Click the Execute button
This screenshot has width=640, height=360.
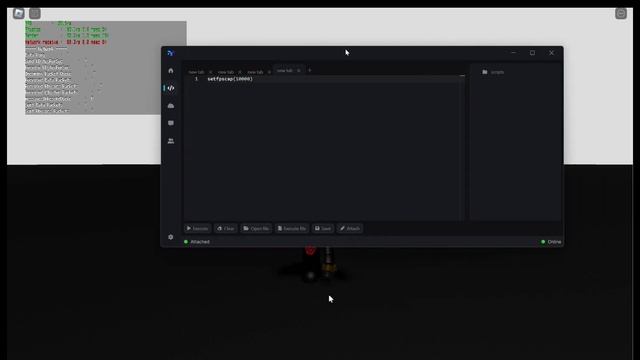tap(198, 229)
